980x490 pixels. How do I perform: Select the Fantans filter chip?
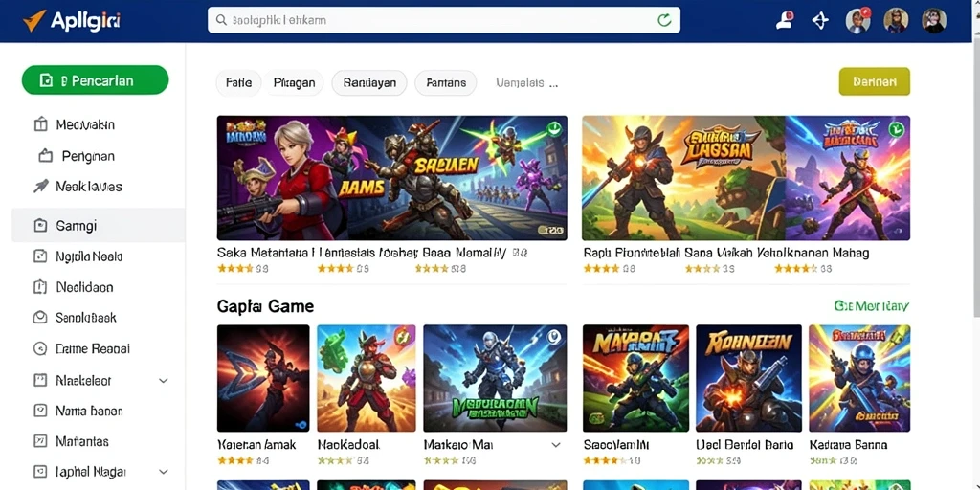tap(446, 82)
